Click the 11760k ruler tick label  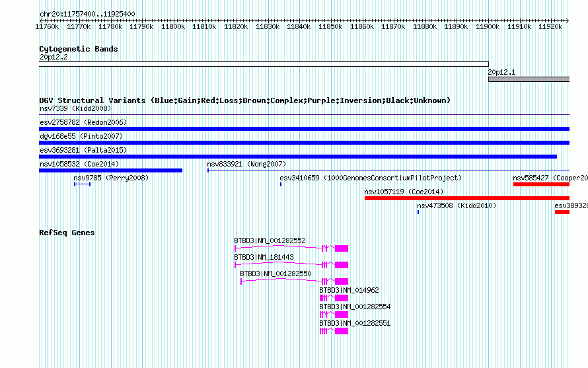[x=47, y=26]
